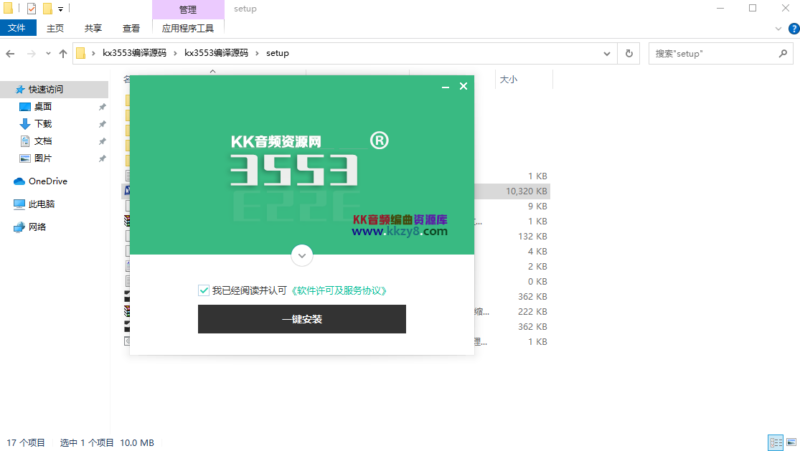Click the pin icon beside 文档
Screen dimensions: 800x451
coord(102,141)
